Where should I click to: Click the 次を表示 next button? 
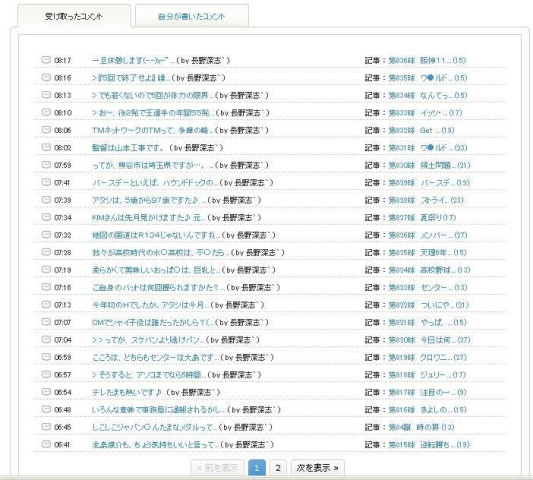click(x=317, y=468)
